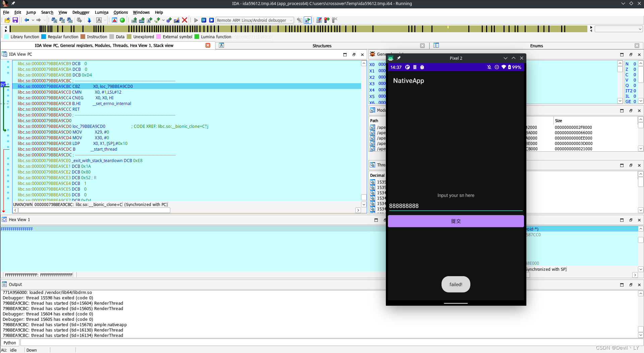Collapse the Pixel 2 window with down chevron
This screenshot has width=644, height=353.
[506, 58]
